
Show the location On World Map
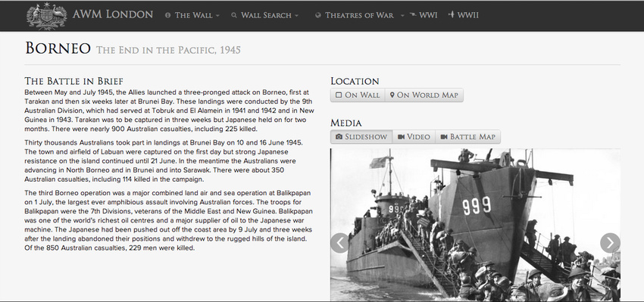pos(424,95)
